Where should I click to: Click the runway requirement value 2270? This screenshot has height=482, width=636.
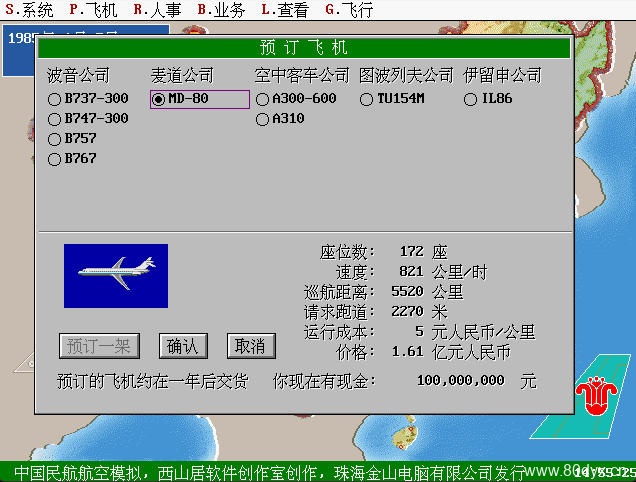pyautogui.click(x=407, y=312)
